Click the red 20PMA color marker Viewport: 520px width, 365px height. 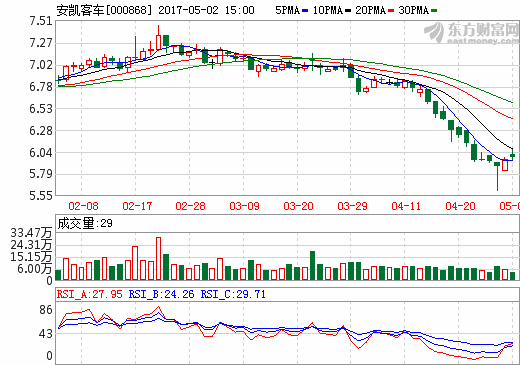click(391, 11)
